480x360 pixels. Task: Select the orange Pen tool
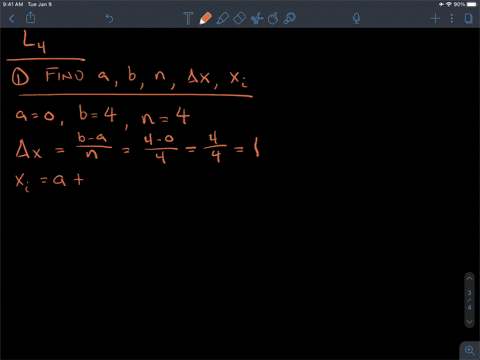click(x=205, y=18)
